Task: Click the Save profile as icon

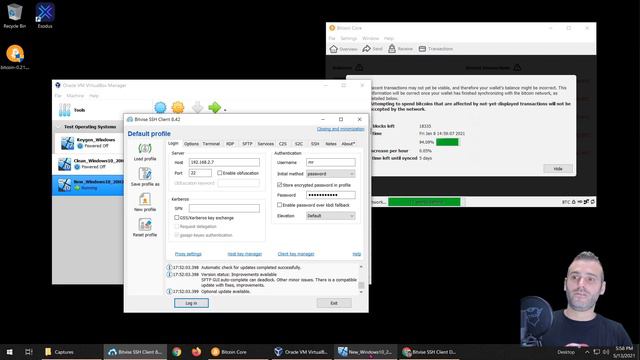Action: [x=145, y=174]
